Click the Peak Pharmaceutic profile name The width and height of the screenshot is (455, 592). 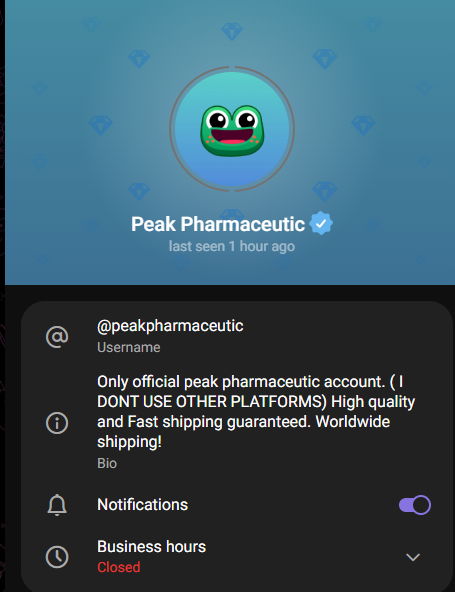218,224
